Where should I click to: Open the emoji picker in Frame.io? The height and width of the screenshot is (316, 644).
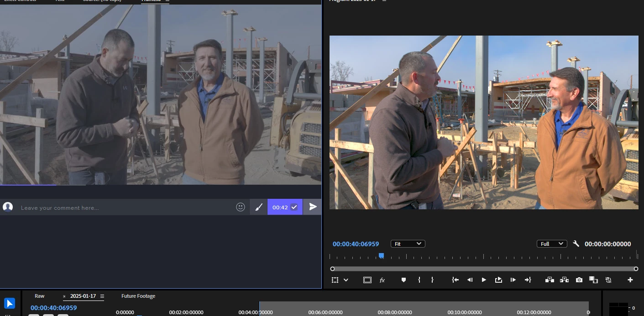click(241, 207)
